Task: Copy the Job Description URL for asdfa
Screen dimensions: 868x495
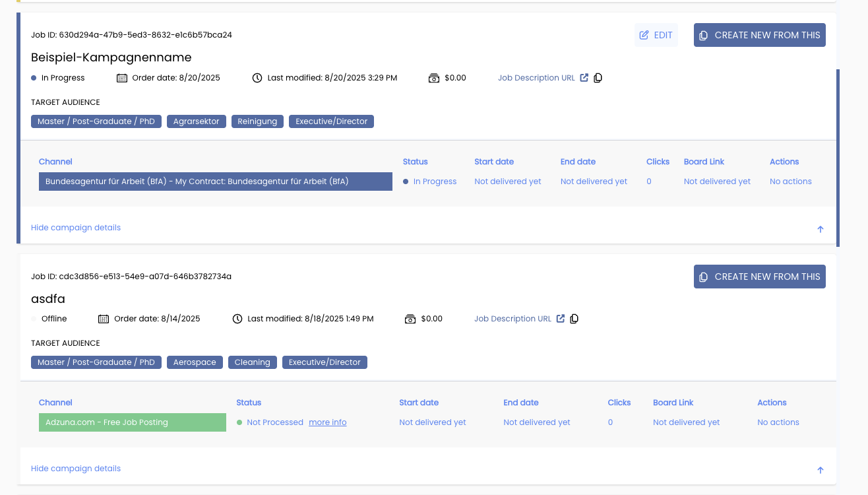Action: point(574,319)
